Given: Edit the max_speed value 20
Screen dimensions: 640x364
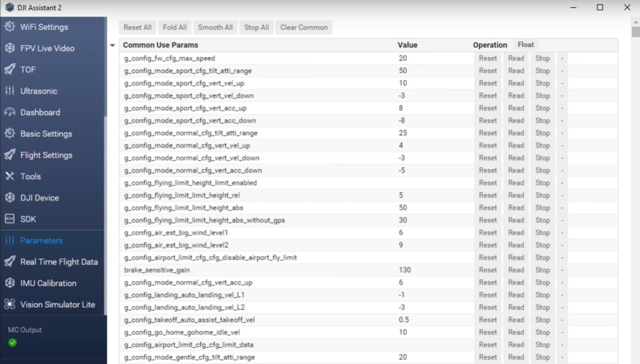Looking at the screenshot, I should tap(403, 58).
